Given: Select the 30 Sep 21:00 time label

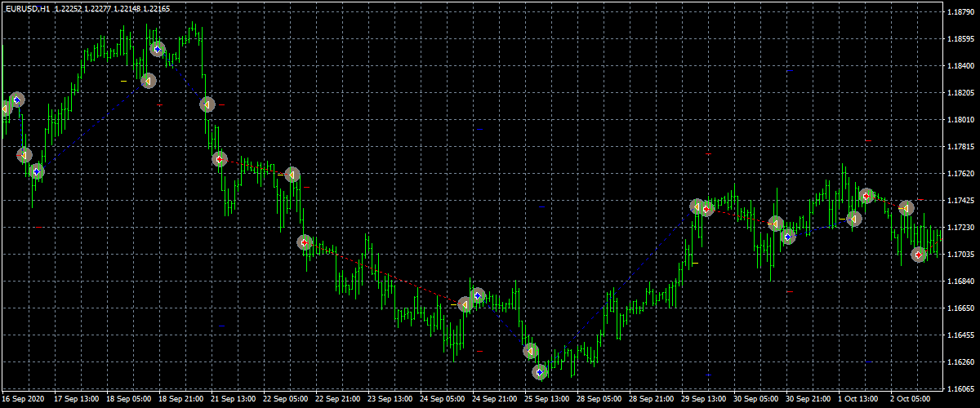Looking at the screenshot, I should click(x=808, y=400).
